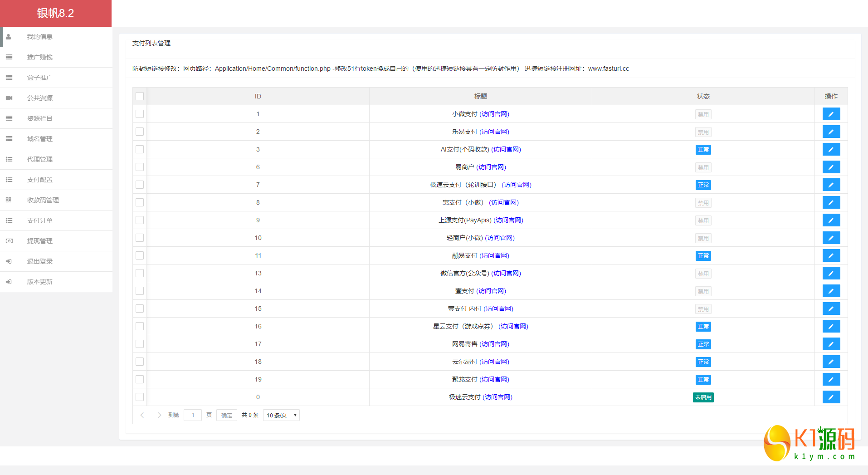Open 访问官网 link for 易商户
Image resolution: width=868 pixels, height=475 pixels.
(491, 167)
